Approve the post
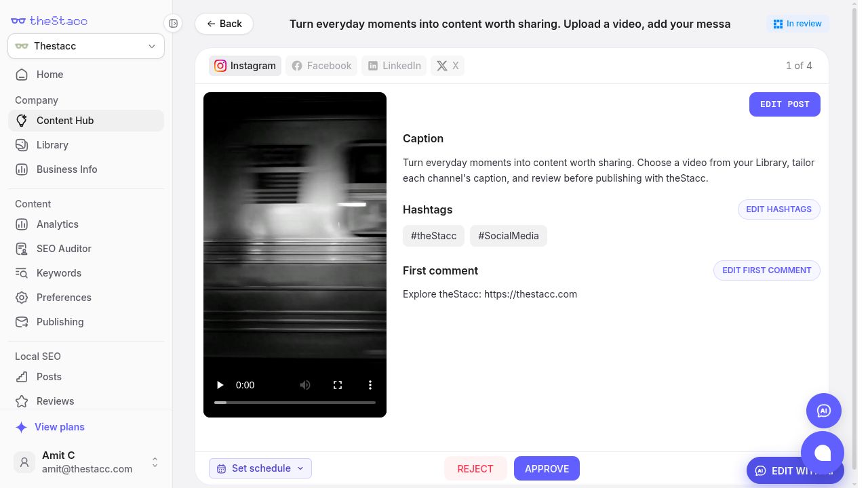 547,469
